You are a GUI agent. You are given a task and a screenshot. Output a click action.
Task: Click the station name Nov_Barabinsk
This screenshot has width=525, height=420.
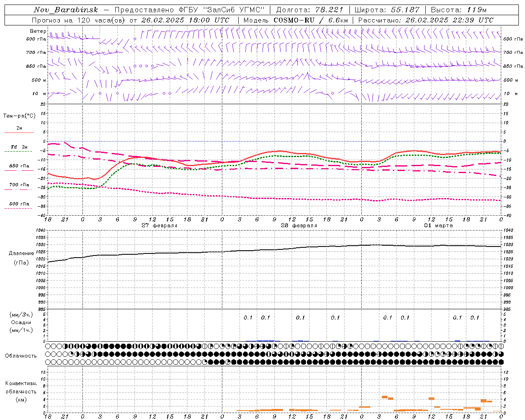[x=66, y=10]
